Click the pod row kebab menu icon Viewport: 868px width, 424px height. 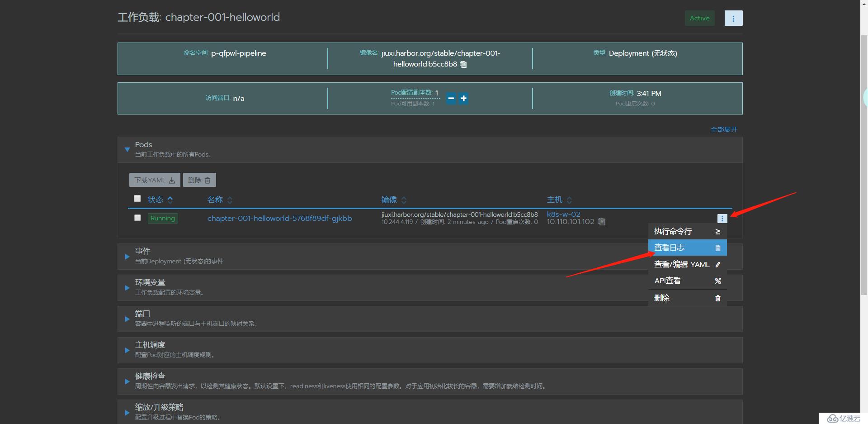[722, 219]
